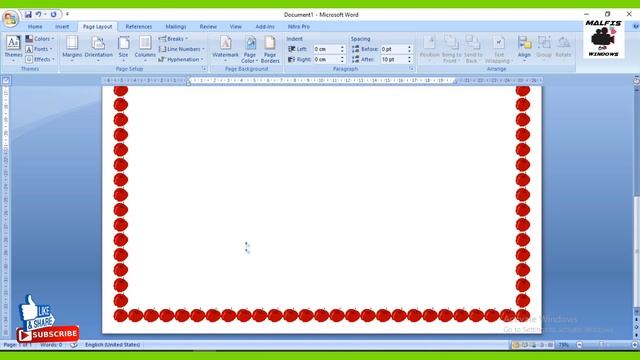The height and width of the screenshot is (360, 640).
Task: Click Send to Back button
Action: 473,49
